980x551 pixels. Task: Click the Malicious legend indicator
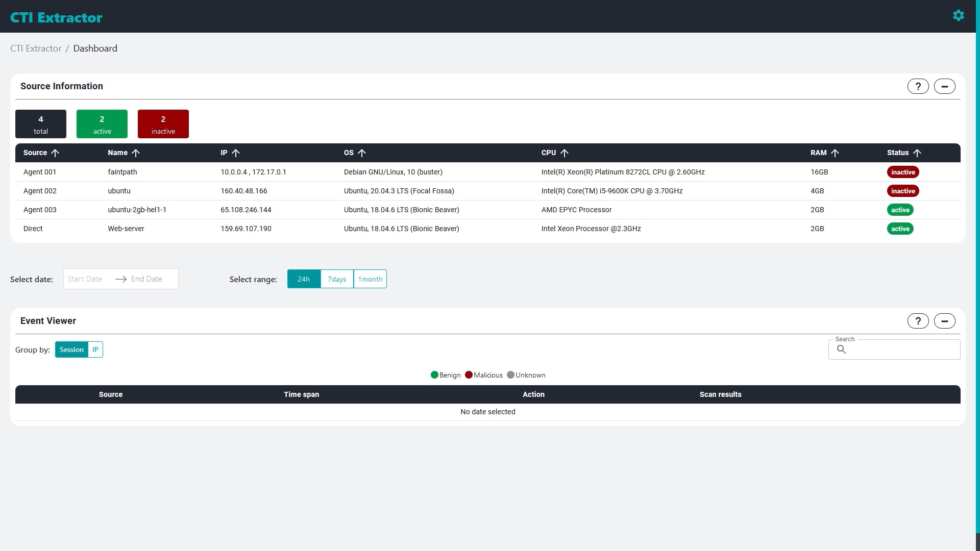[x=469, y=375]
